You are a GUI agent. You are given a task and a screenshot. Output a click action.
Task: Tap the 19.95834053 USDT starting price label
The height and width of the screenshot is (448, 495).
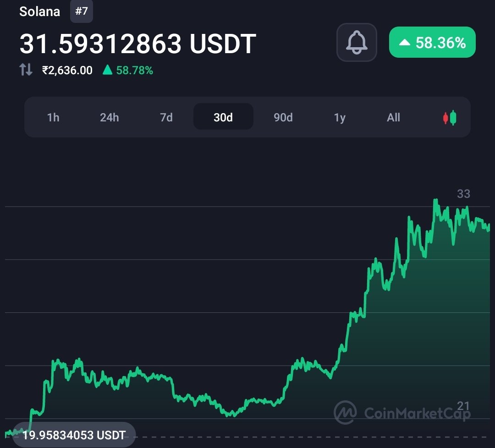tap(74, 435)
